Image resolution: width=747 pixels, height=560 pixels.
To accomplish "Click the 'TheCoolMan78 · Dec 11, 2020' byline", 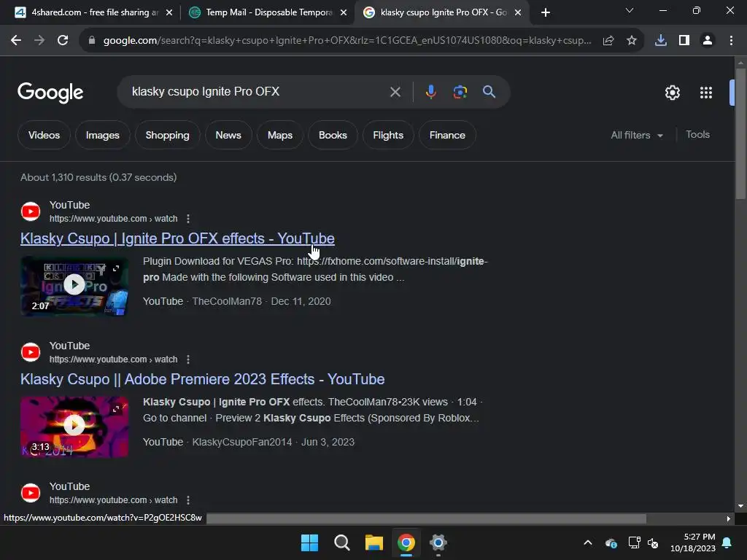I will tap(261, 301).
